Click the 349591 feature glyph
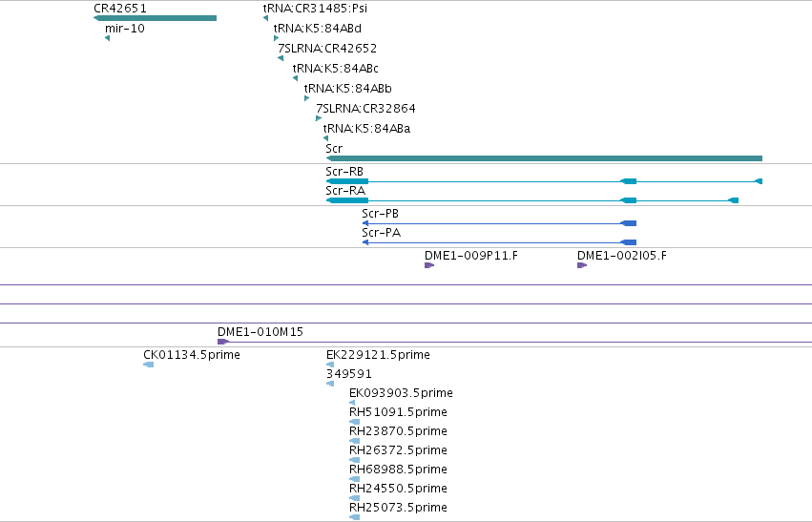812x522 pixels. click(x=330, y=384)
